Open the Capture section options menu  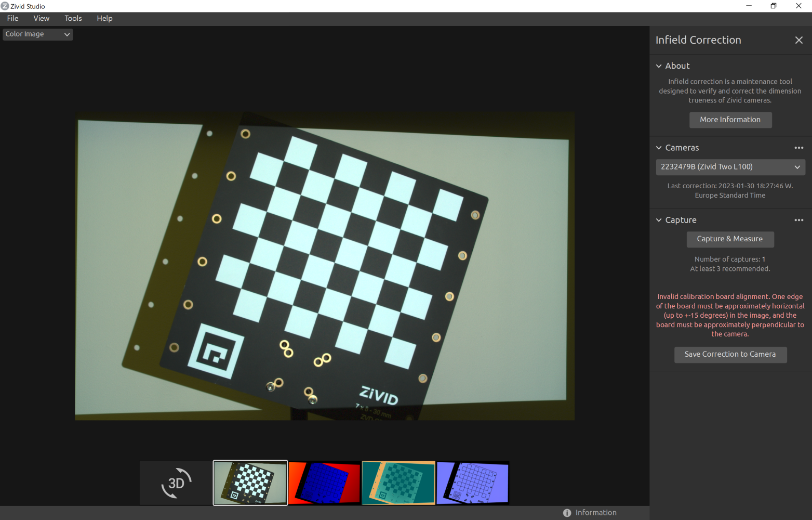[x=798, y=220]
